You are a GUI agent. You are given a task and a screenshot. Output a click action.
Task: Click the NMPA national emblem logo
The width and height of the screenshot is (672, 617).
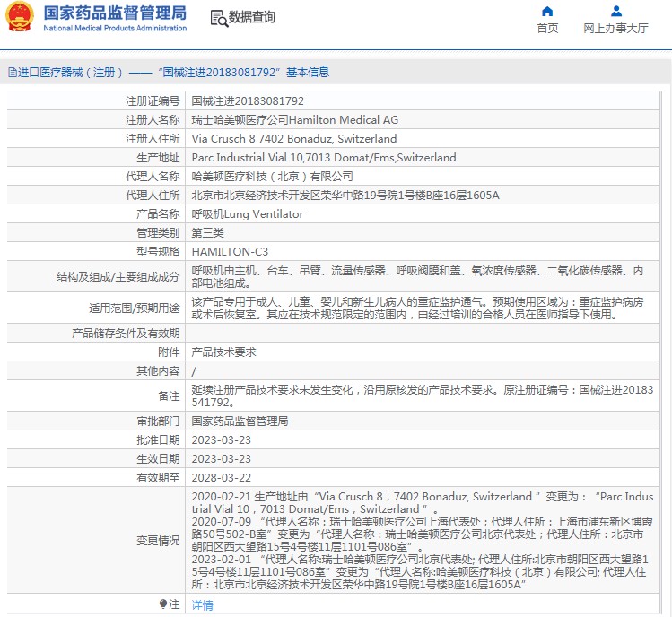22,17
